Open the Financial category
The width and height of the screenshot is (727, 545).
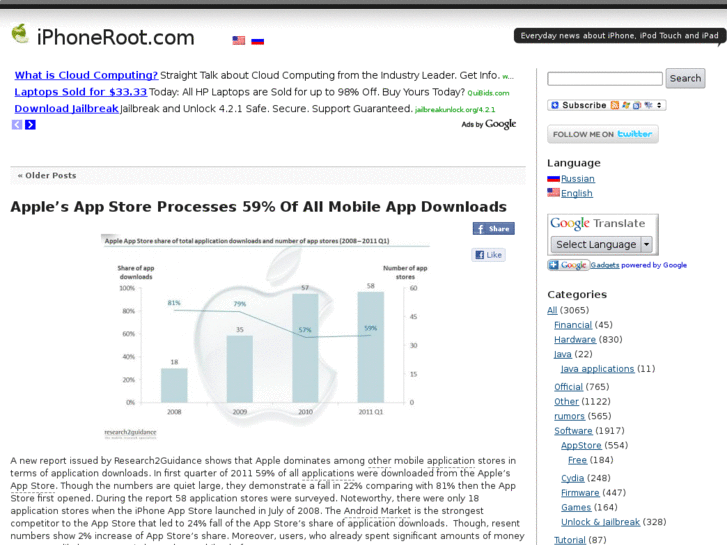point(573,325)
